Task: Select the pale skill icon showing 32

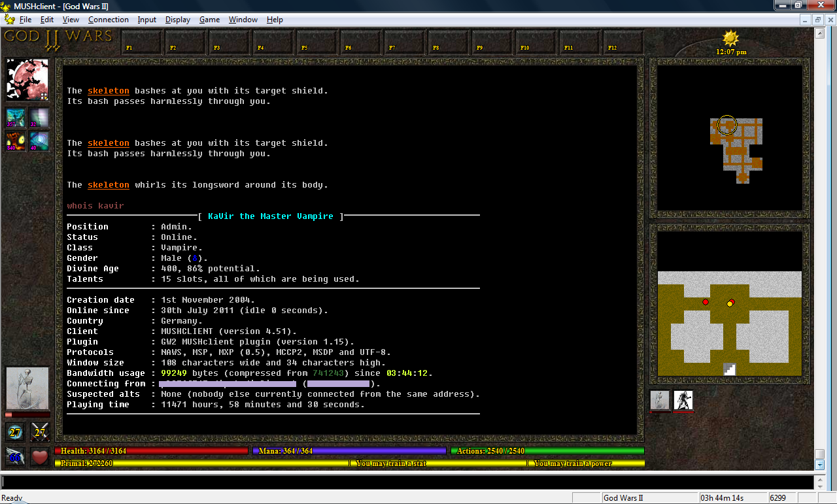Action: pyautogui.click(x=39, y=118)
